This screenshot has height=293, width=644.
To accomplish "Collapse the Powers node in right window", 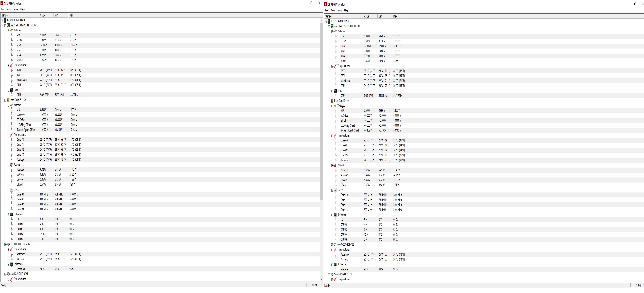I will pos(332,166).
